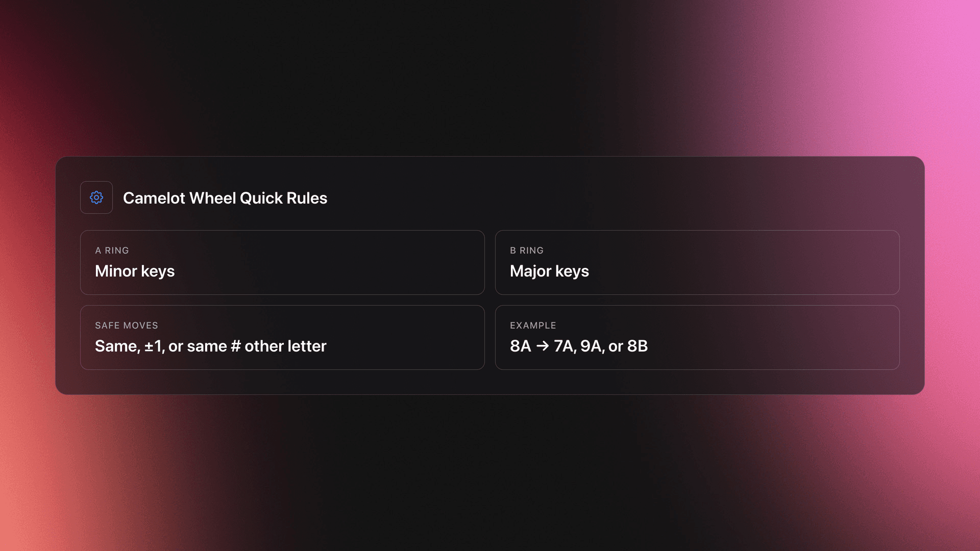Click the word 'Rules' in the heading
The width and height of the screenshot is (980, 551).
click(307, 198)
